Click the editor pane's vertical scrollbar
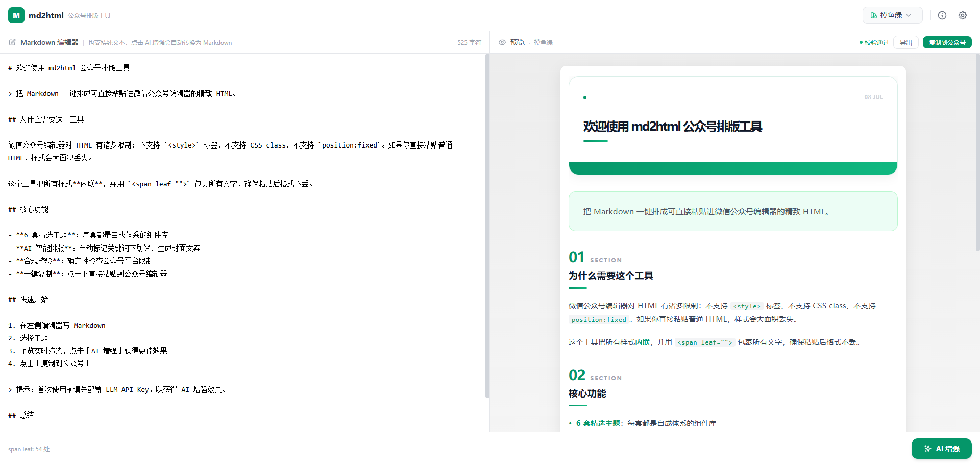Image resolution: width=980 pixels, height=465 pixels. [487, 226]
